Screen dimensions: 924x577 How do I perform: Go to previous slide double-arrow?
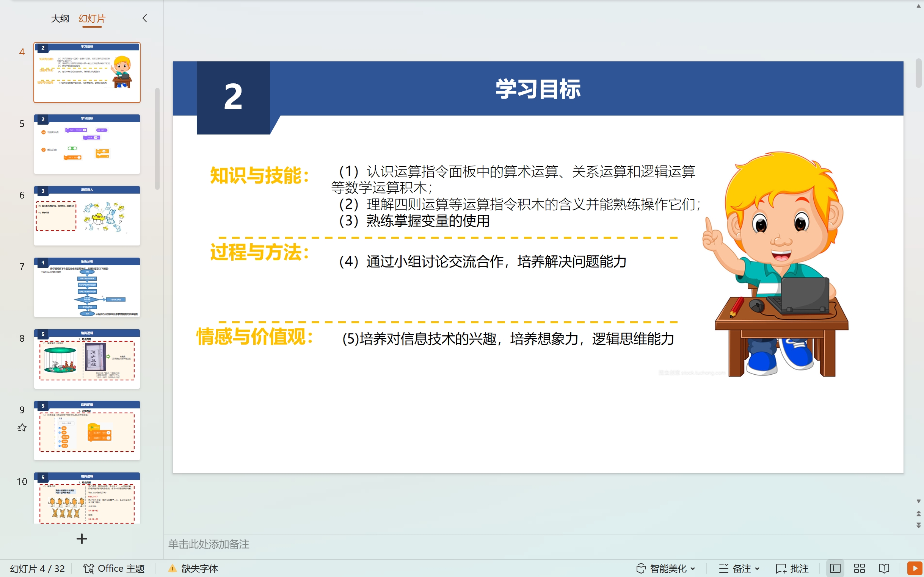tap(918, 513)
